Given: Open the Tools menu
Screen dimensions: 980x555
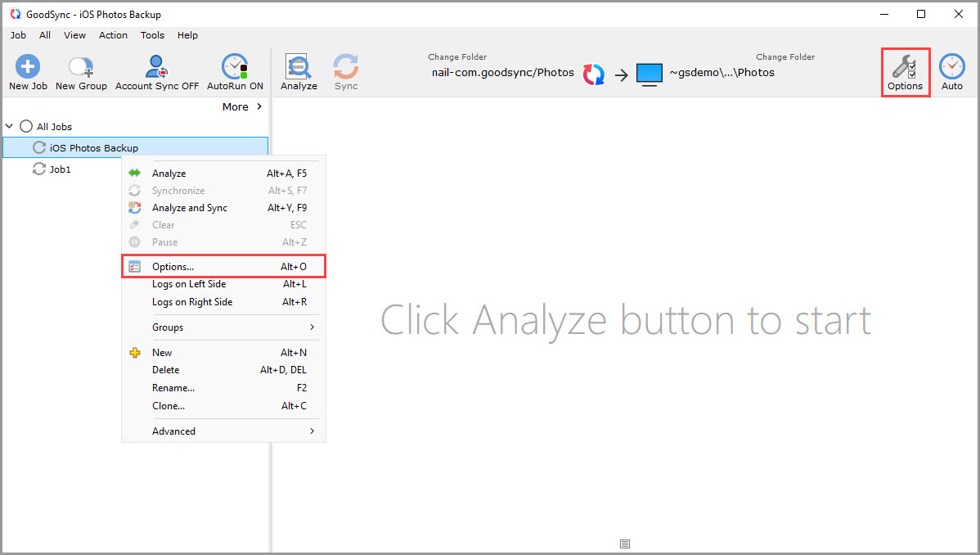Looking at the screenshot, I should click(x=152, y=35).
